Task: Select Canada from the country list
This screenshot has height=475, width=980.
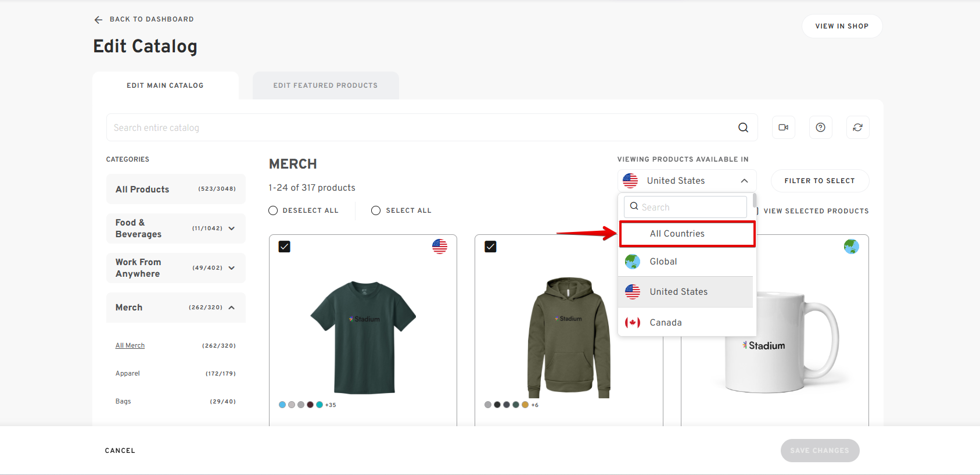Action: pos(665,323)
